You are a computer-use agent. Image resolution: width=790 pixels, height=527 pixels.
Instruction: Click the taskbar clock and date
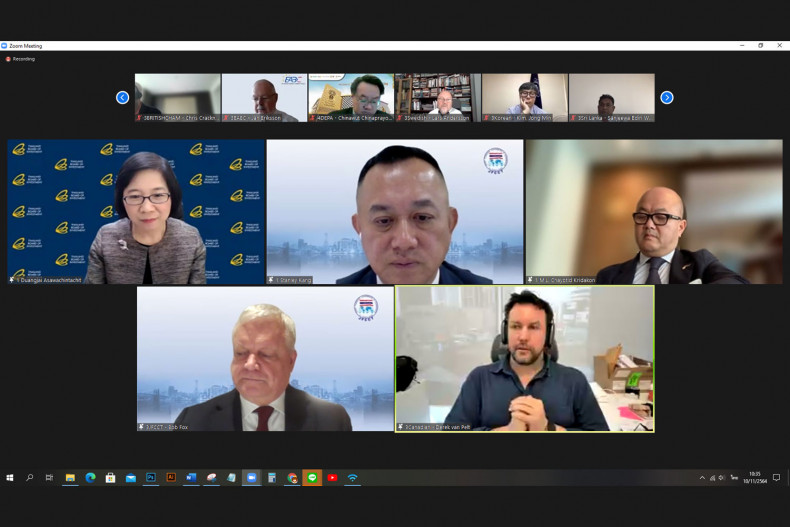(755, 478)
